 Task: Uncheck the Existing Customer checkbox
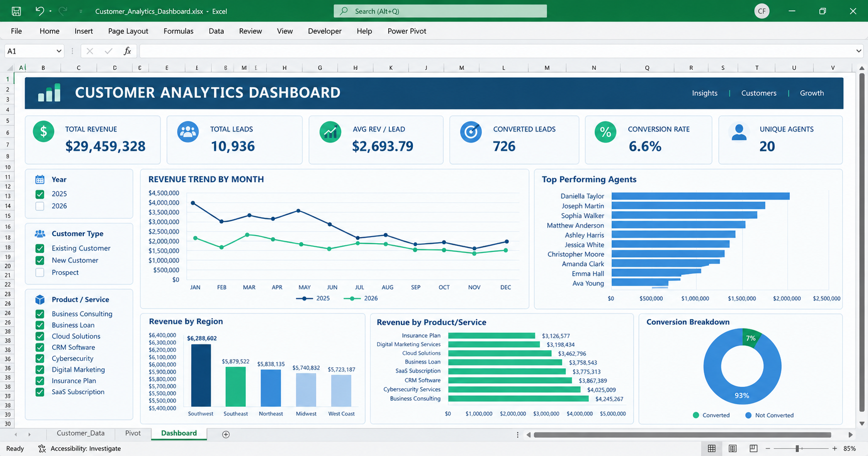(40, 248)
